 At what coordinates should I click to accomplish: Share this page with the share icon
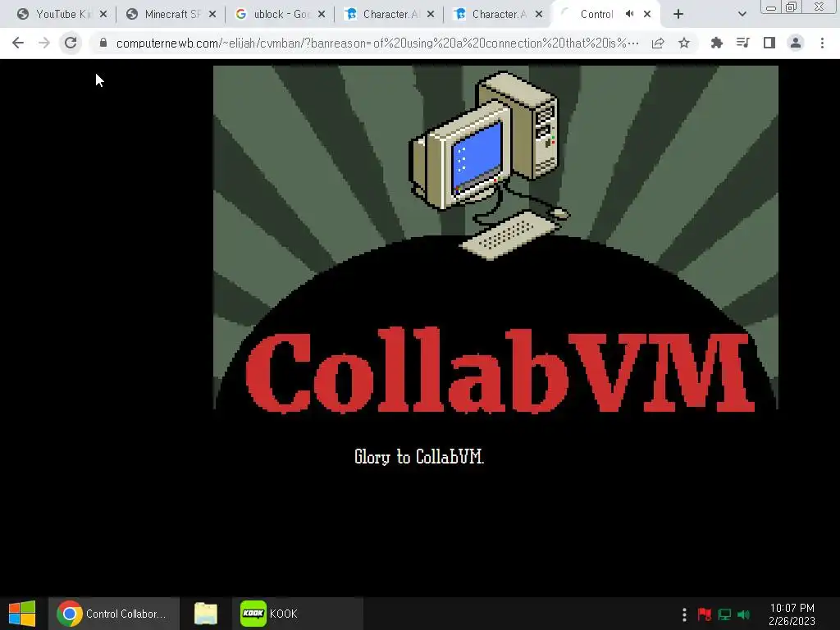(x=658, y=43)
